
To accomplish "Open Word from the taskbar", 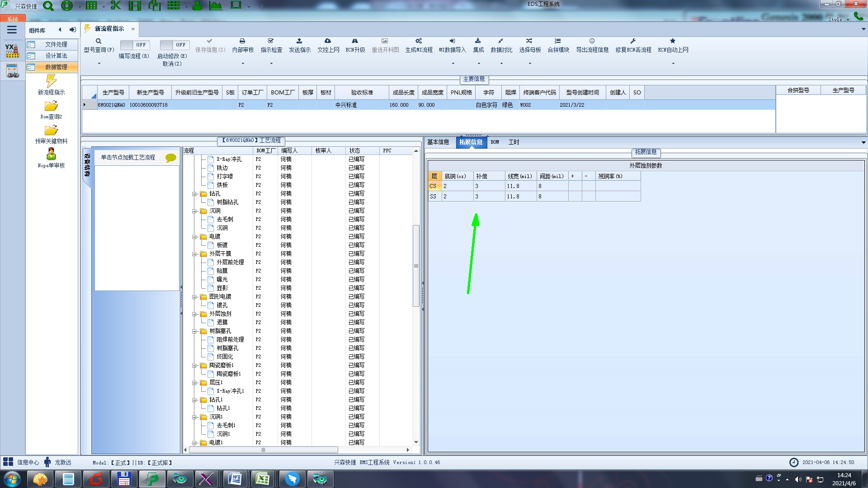I will 235,479.
